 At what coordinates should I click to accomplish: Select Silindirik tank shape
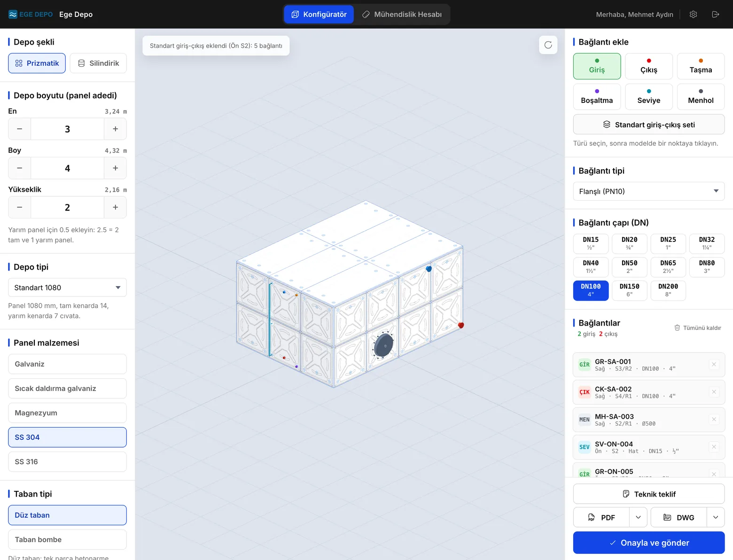pos(98,63)
